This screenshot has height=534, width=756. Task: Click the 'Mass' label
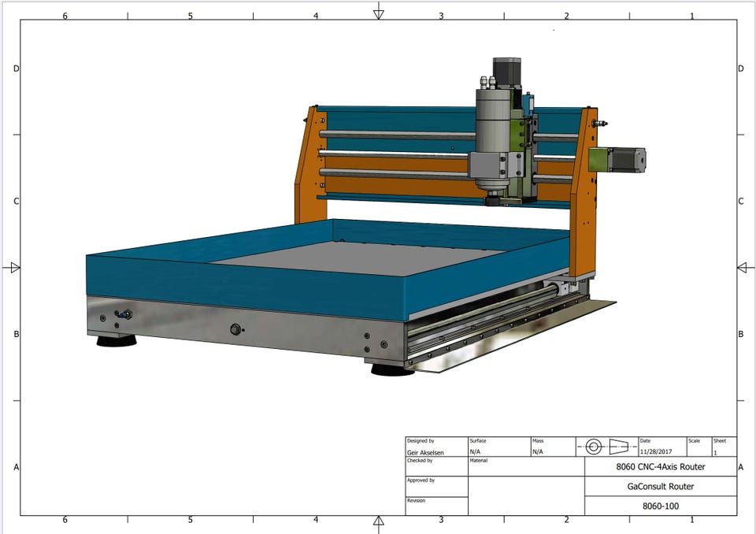coord(538,441)
